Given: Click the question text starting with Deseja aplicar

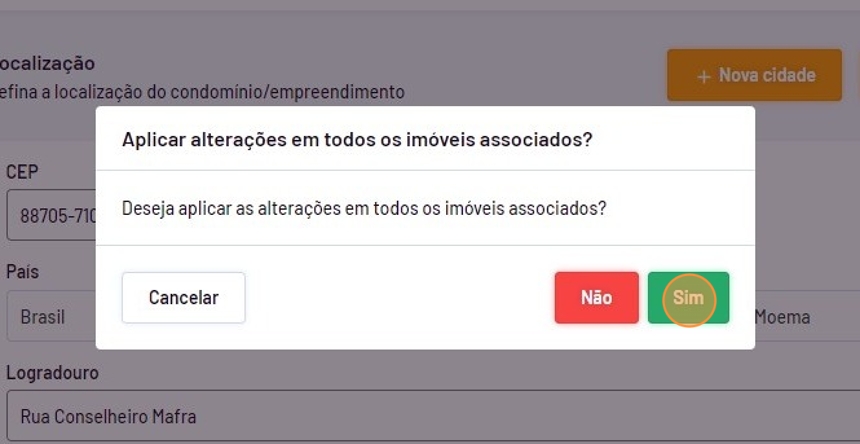Looking at the screenshot, I should [364, 209].
